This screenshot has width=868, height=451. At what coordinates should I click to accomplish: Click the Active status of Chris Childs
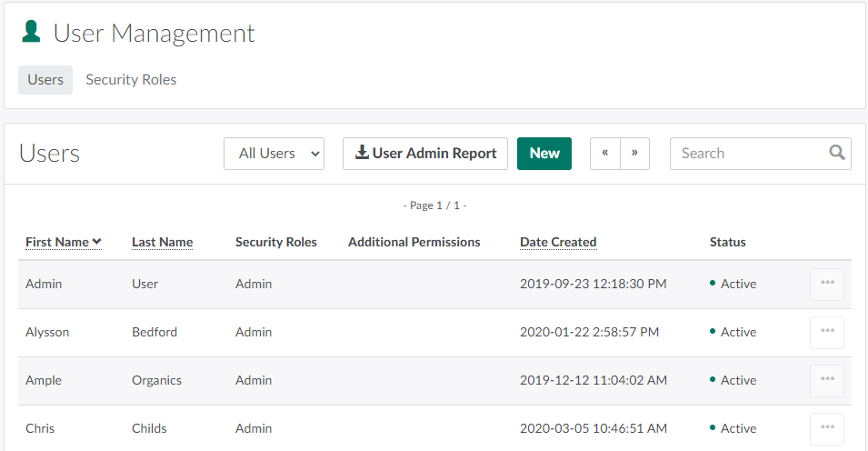737,428
